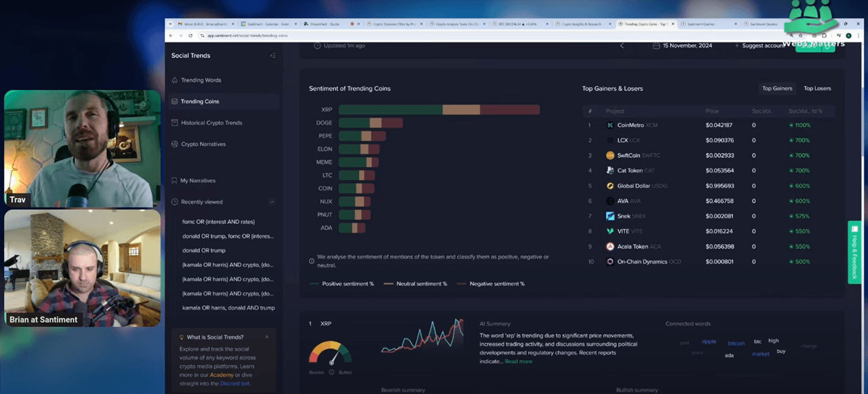868x394 pixels.
Task: Click the XRP sentiment bar
Action: point(439,110)
